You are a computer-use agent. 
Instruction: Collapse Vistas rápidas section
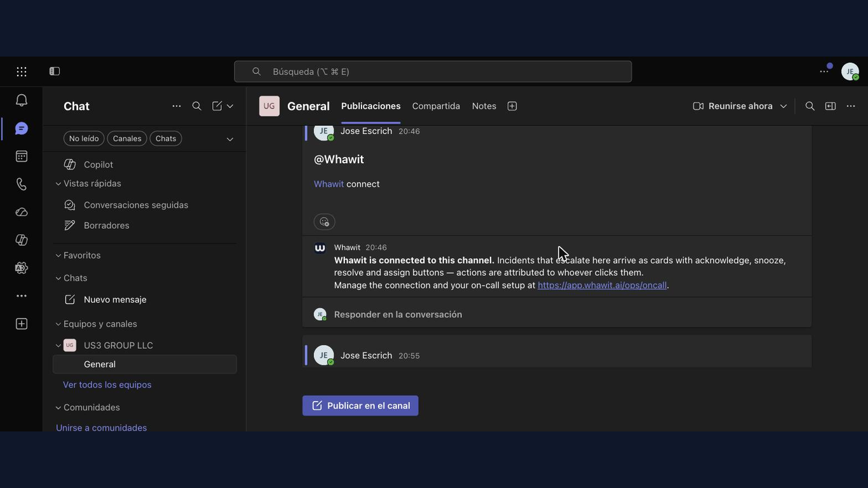58,184
